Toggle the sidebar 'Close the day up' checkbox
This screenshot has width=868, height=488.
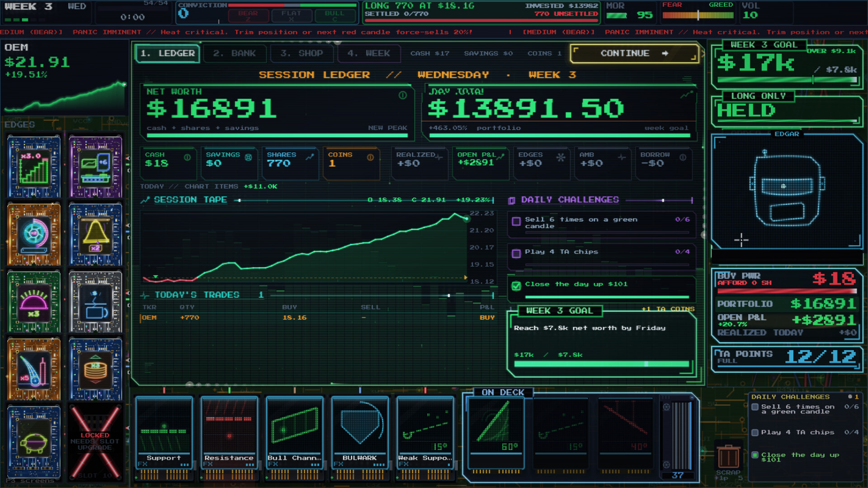click(x=755, y=455)
